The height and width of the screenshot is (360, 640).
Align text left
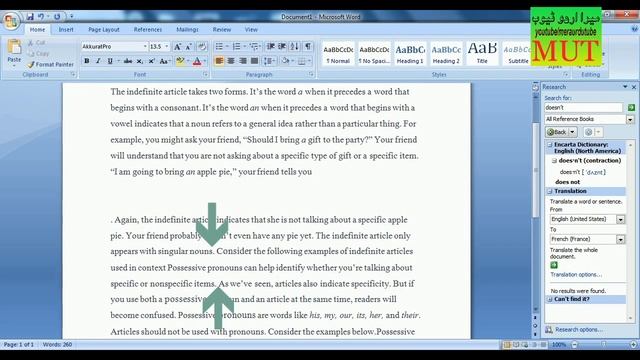[x=219, y=61]
